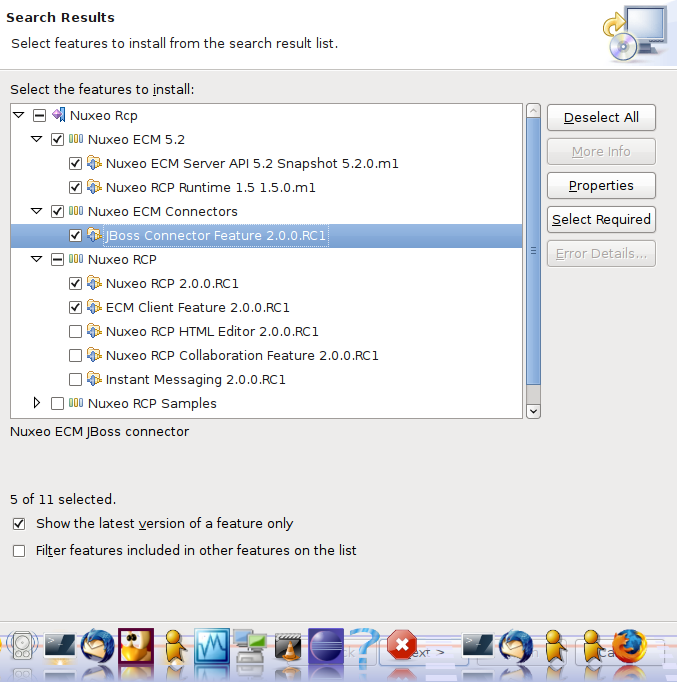Click the feature list scrollbar up arrow
The width and height of the screenshot is (677, 682).
click(x=533, y=111)
